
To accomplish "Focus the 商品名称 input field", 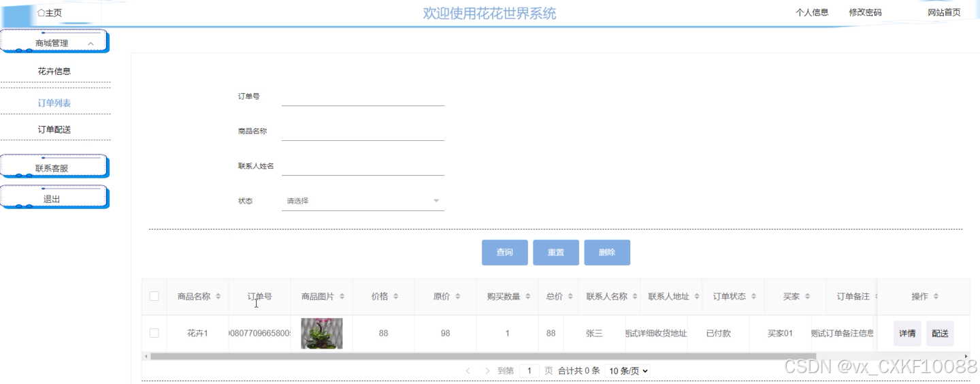I will point(363,131).
